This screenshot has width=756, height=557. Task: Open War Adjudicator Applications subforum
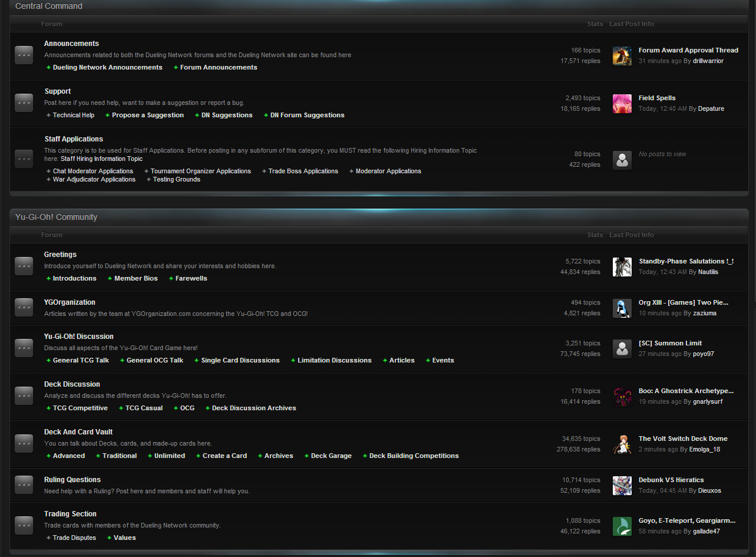pos(94,179)
